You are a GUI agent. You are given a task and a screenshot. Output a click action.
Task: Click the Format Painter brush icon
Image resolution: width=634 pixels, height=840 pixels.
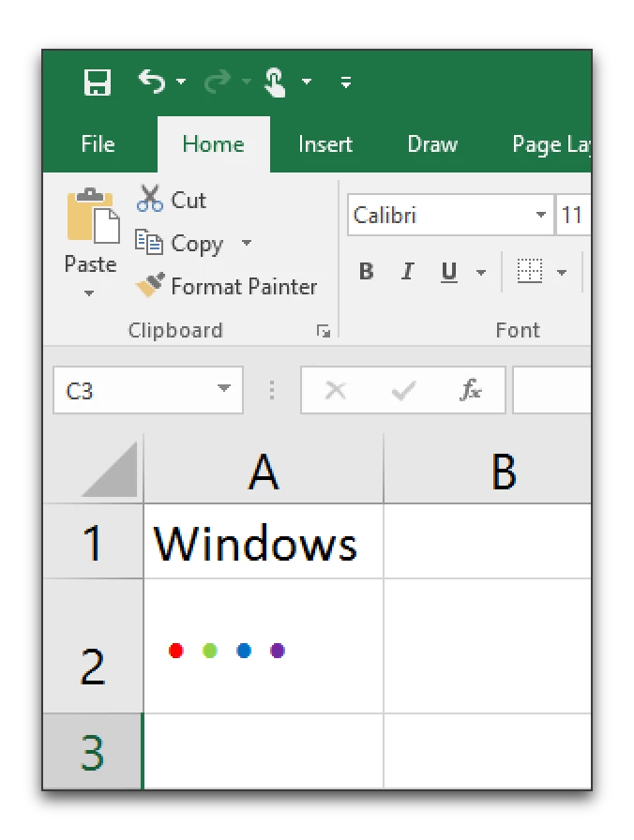[x=149, y=285]
